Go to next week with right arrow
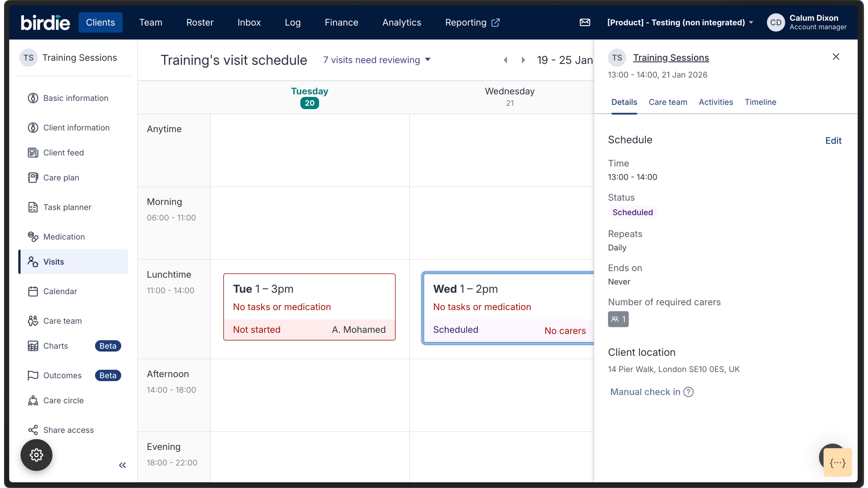The image size is (868, 488). click(x=523, y=60)
